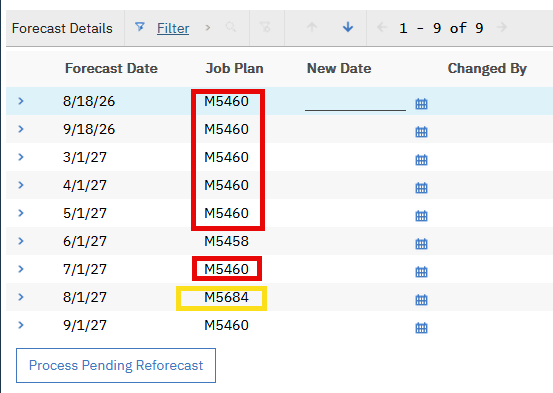Image resolution: width=553 pixels, height=393 pixels.
Task: Expand the 3/1/27 forecast row
Action: pyautogui.click(x=21, y=157)
